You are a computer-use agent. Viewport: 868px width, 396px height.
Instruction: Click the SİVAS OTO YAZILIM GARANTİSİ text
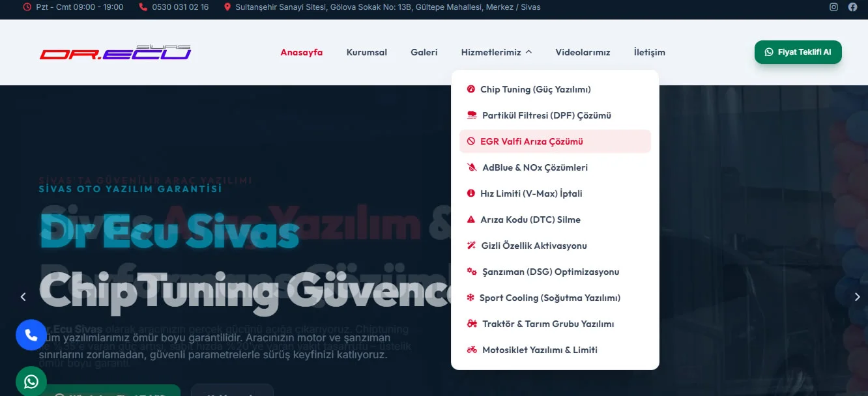pyautogui.click(x=130, y=189)
